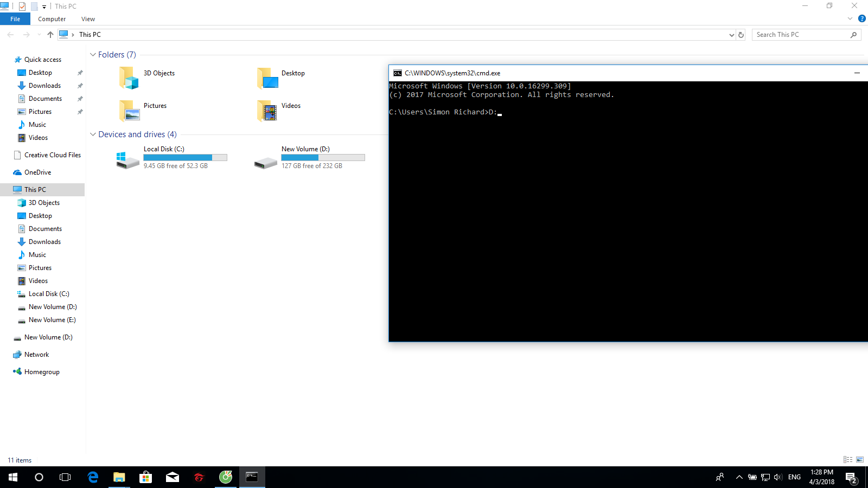This screenshot has height=488, width=868.
Task: Switch to the Computer ribbon tab
Action: click(52, 18)
